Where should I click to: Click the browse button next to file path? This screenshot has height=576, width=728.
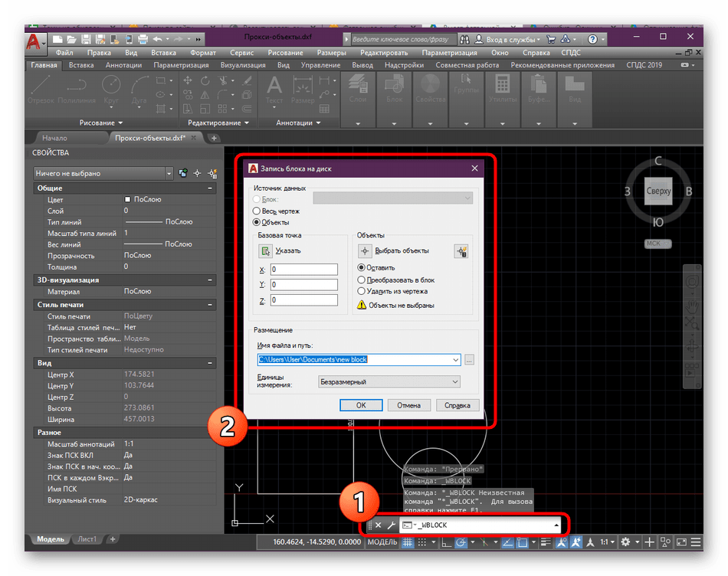tap(470, 359)
